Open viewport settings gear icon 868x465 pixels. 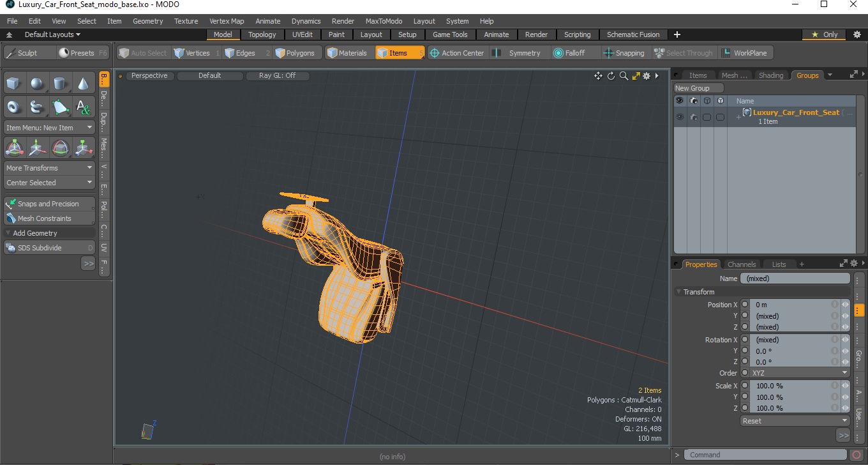coord(647,76)
